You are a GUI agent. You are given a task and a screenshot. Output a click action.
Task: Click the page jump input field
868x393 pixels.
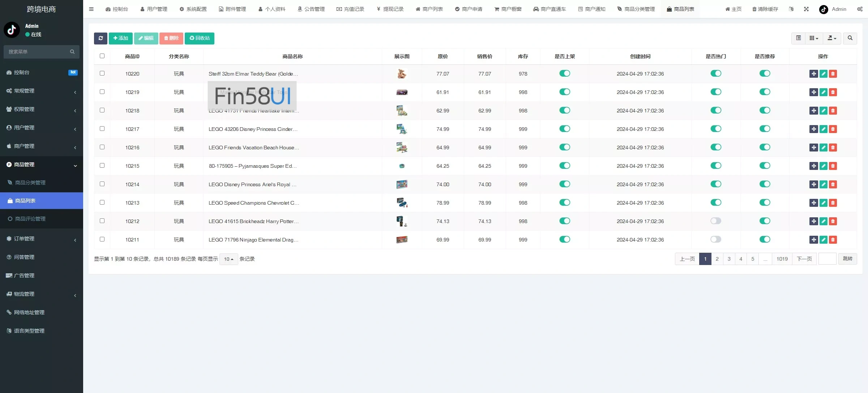(x=827, y=259)
